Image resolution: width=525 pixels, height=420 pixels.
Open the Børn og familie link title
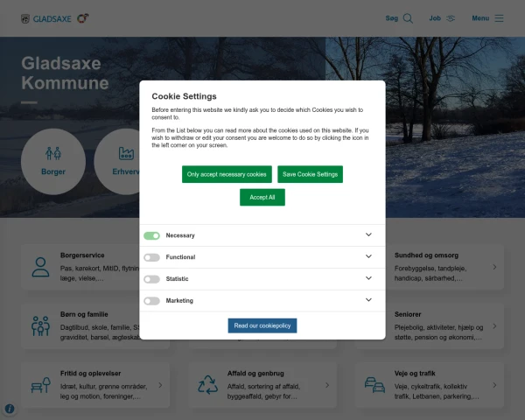coord(84,314)
